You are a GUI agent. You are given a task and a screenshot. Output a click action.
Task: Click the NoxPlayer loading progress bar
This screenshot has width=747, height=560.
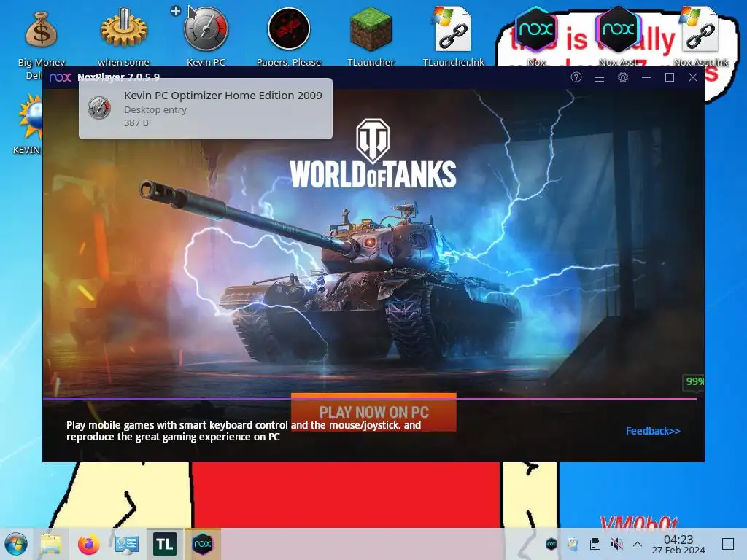coord(370,399)
